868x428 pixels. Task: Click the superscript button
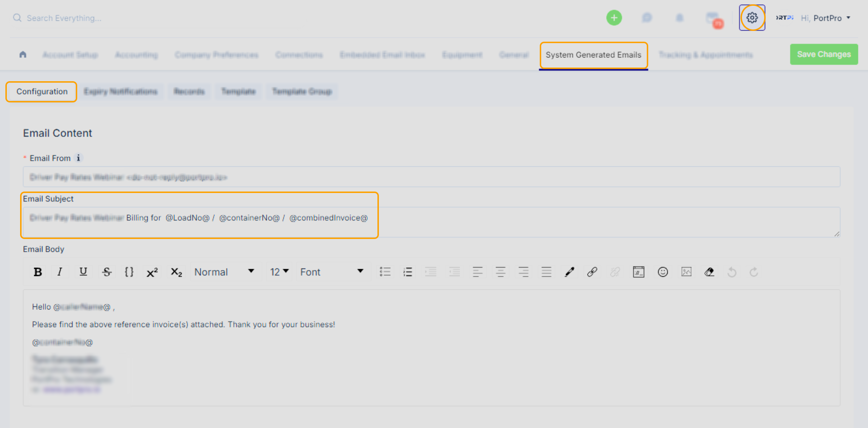pyautogui.click(x=152, y=272)
